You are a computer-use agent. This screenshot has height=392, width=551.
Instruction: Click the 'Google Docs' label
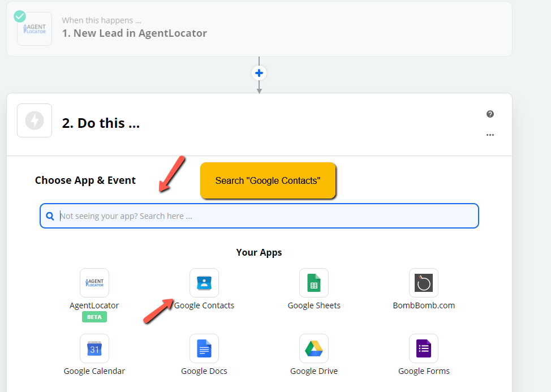pyautogui.click(x=204, y=371)
